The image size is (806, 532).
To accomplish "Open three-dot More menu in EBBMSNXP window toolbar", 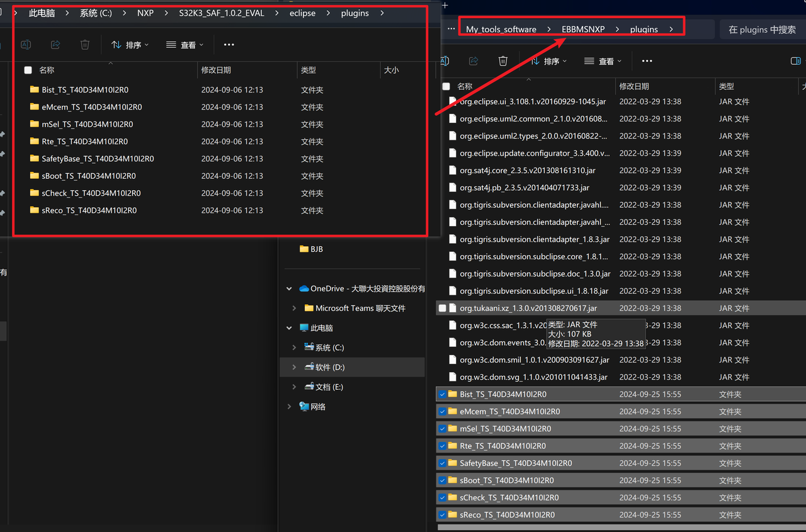I will tap(647, 61).
